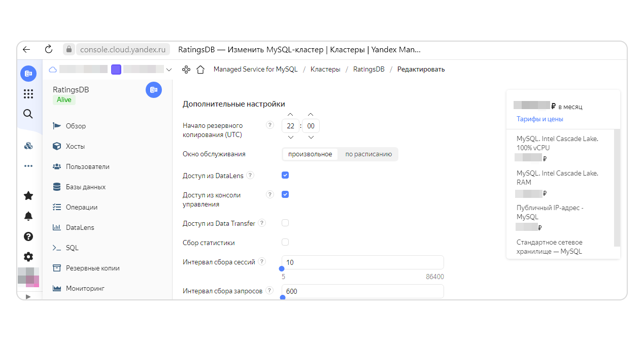Show help for Интервал сбора запросов
Viewport: 644px width, 341px height.
click(x=269, y=291)
